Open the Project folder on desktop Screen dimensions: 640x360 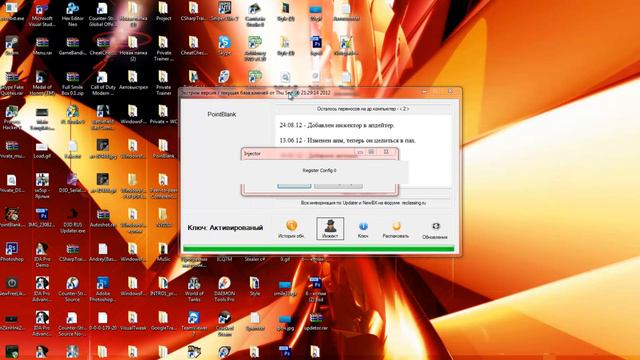pos(163,12)
